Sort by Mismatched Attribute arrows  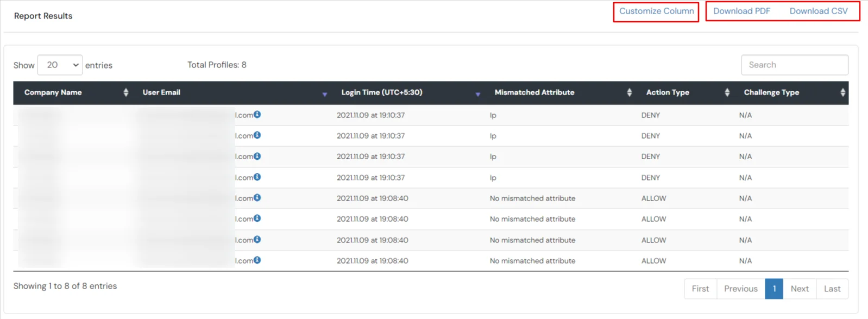click(630, 92)
